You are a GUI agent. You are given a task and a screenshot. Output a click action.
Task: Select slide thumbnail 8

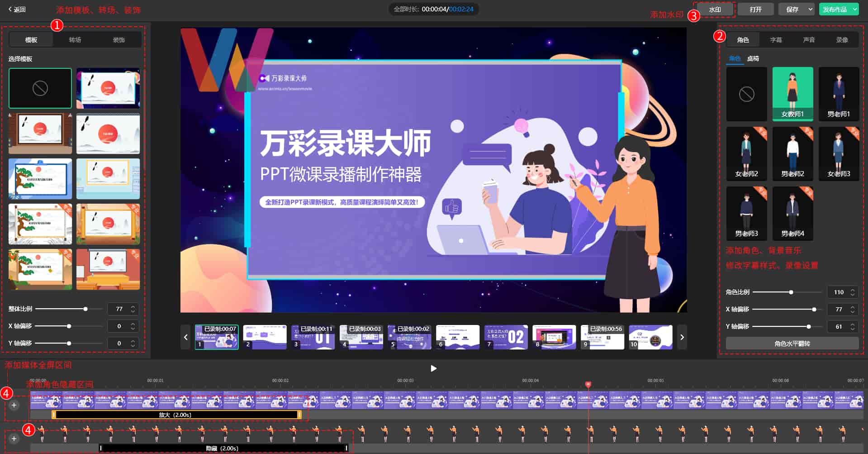point(554,337)
